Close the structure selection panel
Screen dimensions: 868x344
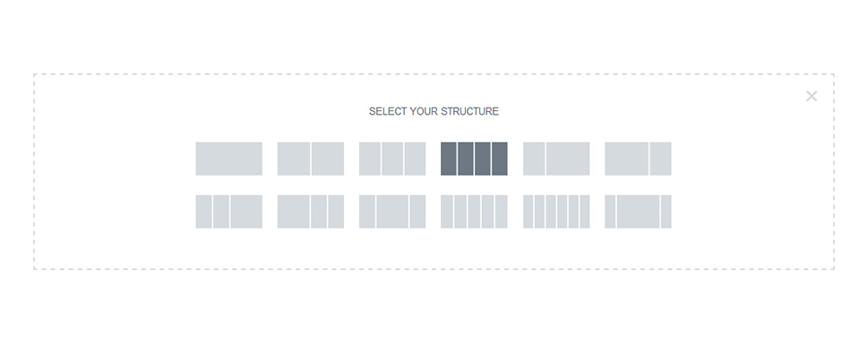[x=812, y=97]
